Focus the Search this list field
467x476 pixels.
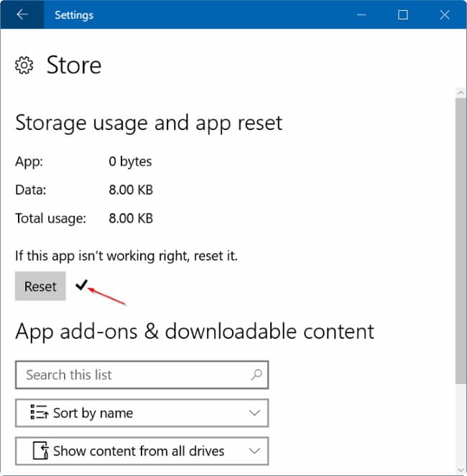pyautogui.click(x=142, y=375)
